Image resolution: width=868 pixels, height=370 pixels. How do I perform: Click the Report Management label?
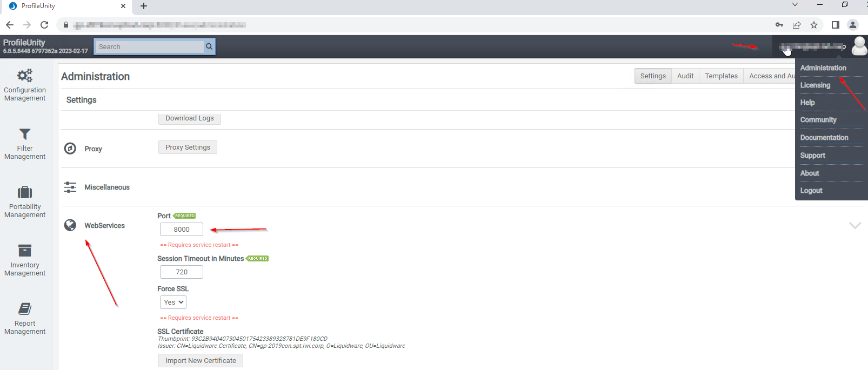click(25, 327)
